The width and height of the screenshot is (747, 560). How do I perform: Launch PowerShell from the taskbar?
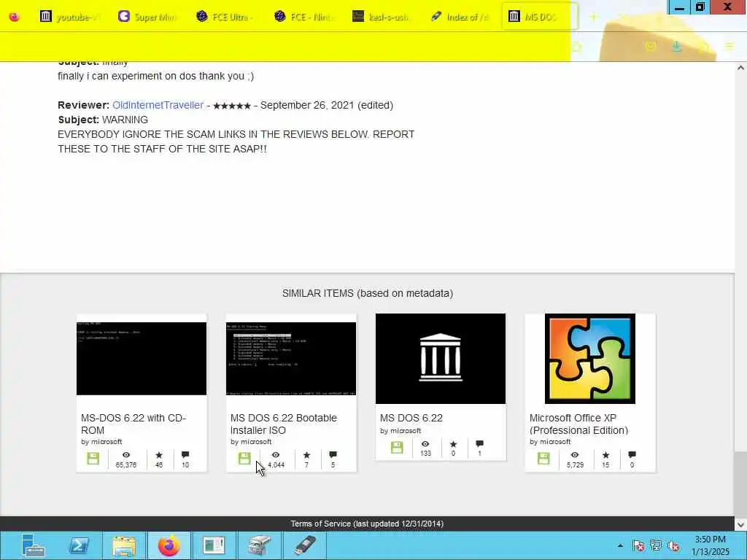(x=79, y=545)
